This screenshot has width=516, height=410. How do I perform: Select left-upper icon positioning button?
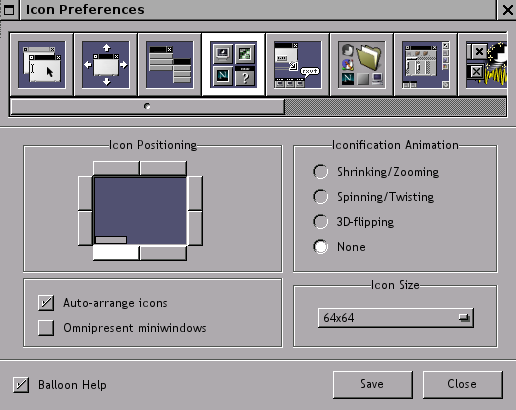tap(85, 193)
